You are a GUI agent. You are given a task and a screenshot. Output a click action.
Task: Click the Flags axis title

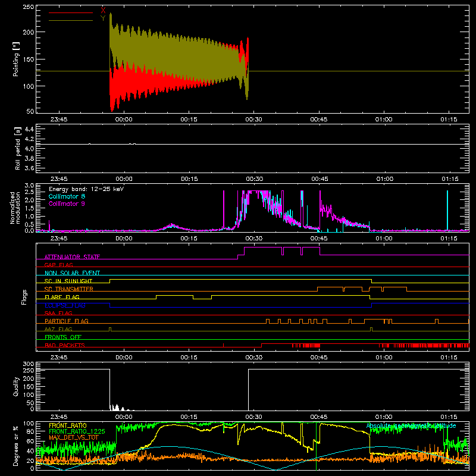24,297
